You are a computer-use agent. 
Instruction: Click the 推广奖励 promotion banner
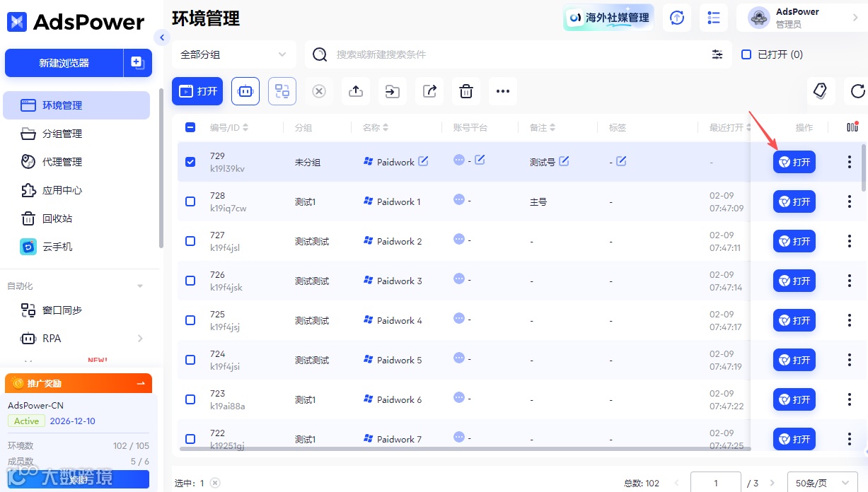pyautogui.click(x=79, y=383)
